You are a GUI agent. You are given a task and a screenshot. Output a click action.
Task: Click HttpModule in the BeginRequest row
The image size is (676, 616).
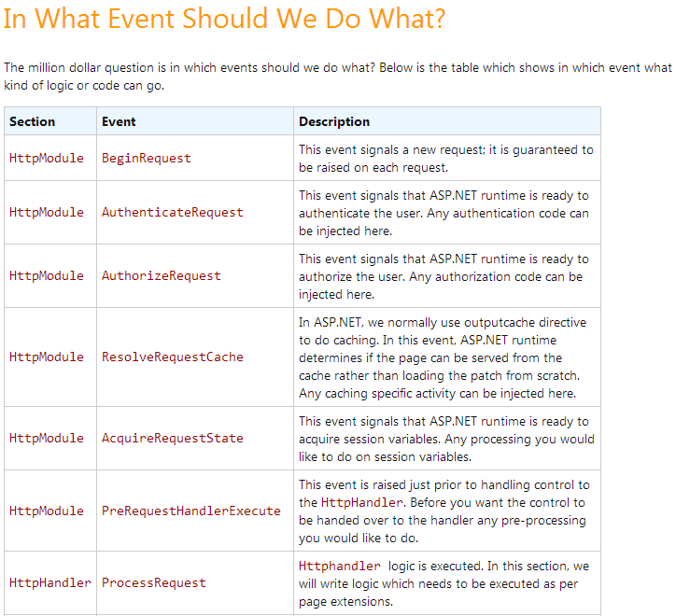click(x=47, y=159)
